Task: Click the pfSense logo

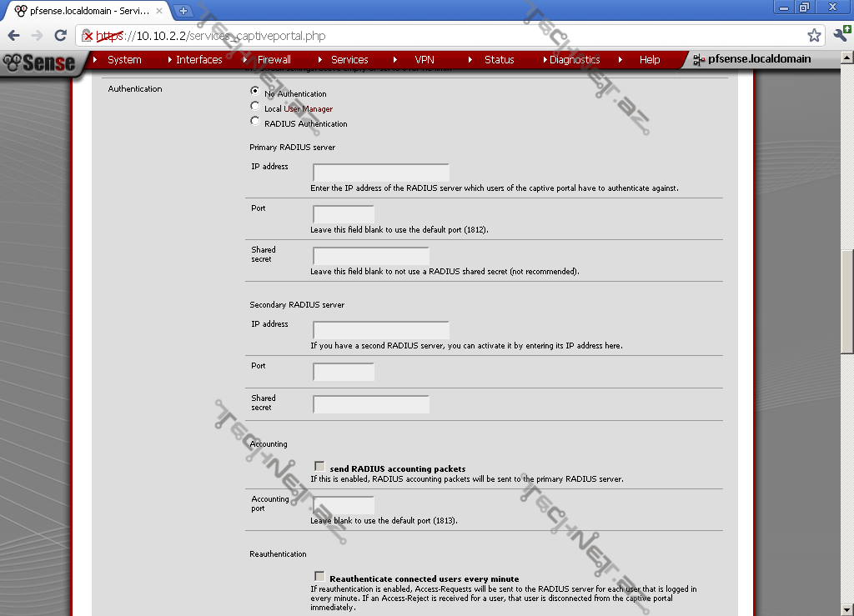Action: click(39, 62)
